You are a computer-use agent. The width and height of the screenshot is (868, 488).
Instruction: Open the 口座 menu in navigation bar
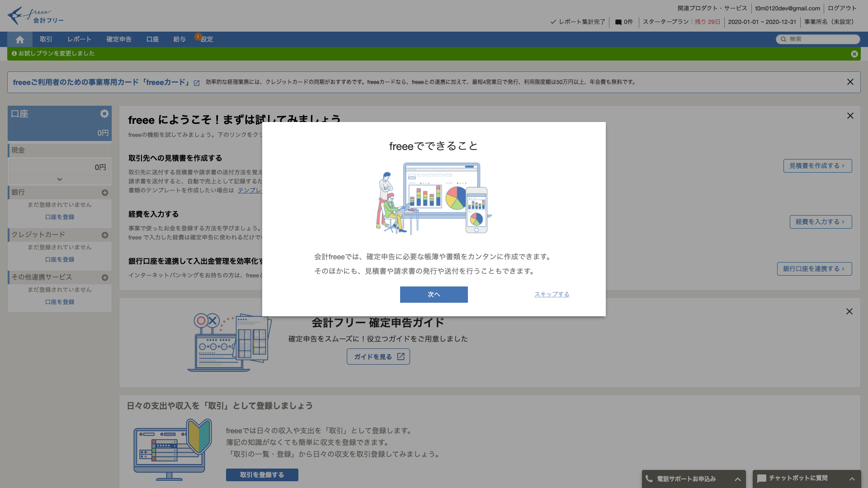click(x=152, y=39)
